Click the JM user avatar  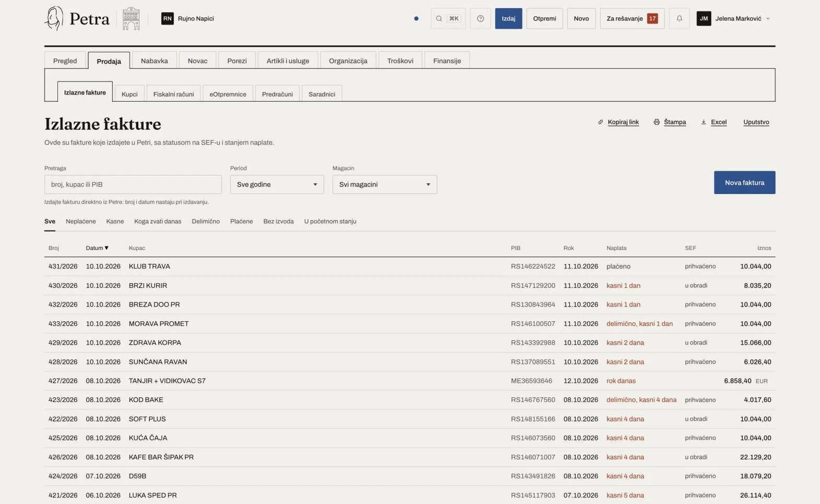coord(704,18)
